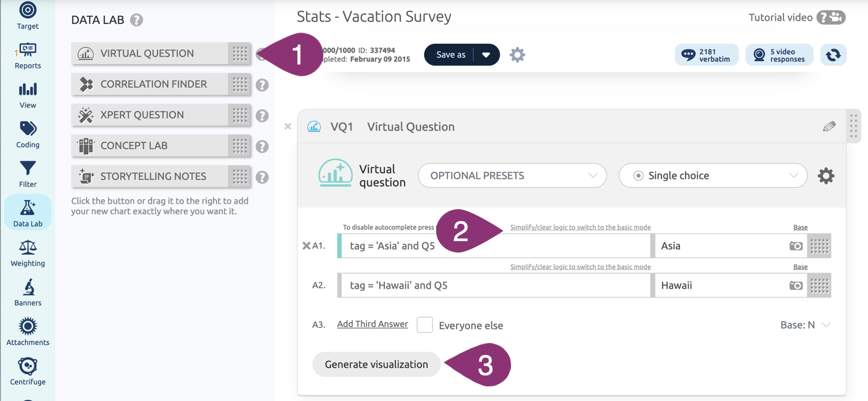Grab the Concept Lab drag handle

[240, 146]
